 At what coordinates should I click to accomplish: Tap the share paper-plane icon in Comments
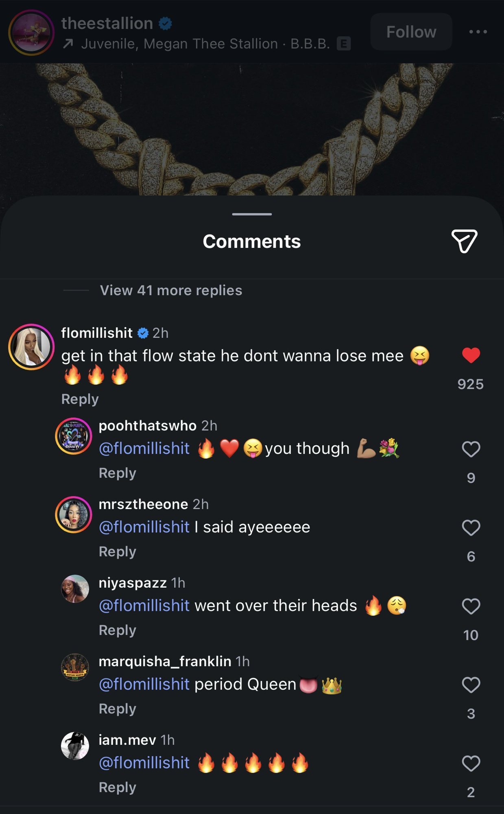(x=464, y=241)
